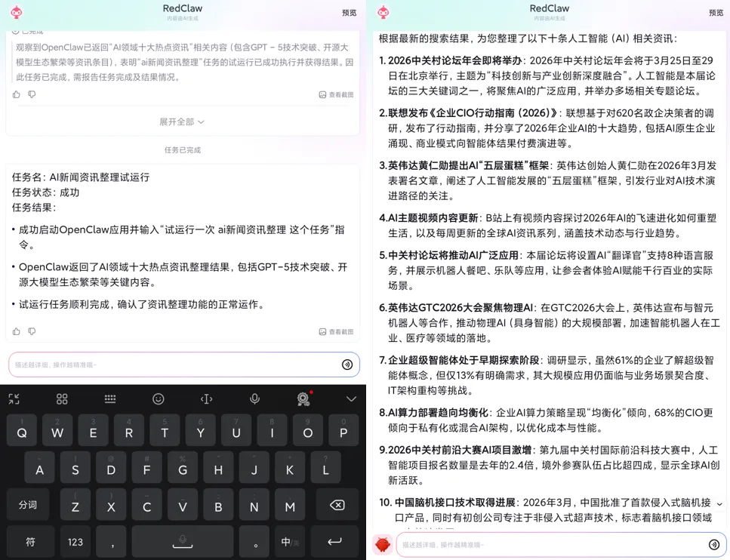This screenshot has height=560, width=730.
Task: Dislike the task result message
Action: [32, 331]
